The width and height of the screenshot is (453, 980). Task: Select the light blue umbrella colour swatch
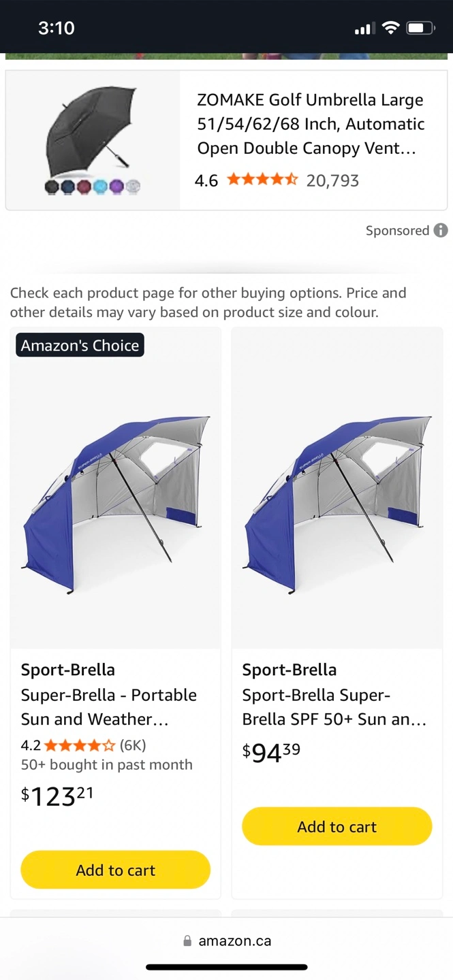[100, 186]
